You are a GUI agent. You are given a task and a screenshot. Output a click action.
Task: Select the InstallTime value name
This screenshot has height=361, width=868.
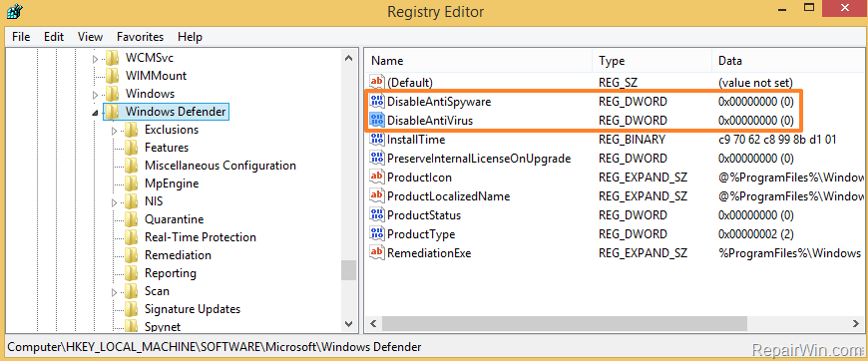point(416,140)
